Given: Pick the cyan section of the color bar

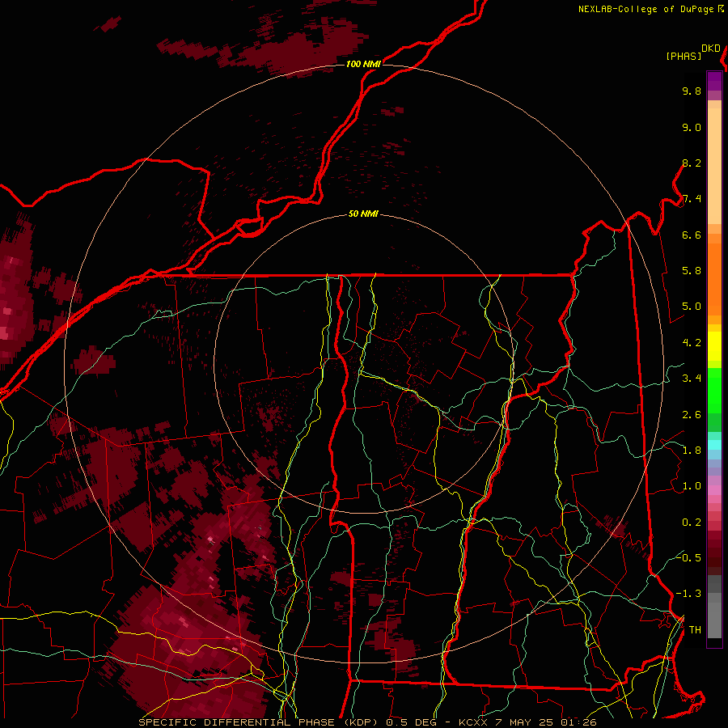Looking at the screenshot, I should [714, 444].
